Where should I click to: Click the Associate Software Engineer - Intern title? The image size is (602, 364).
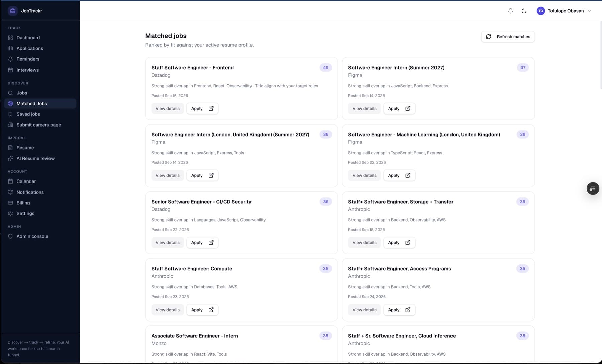[195, 336]
